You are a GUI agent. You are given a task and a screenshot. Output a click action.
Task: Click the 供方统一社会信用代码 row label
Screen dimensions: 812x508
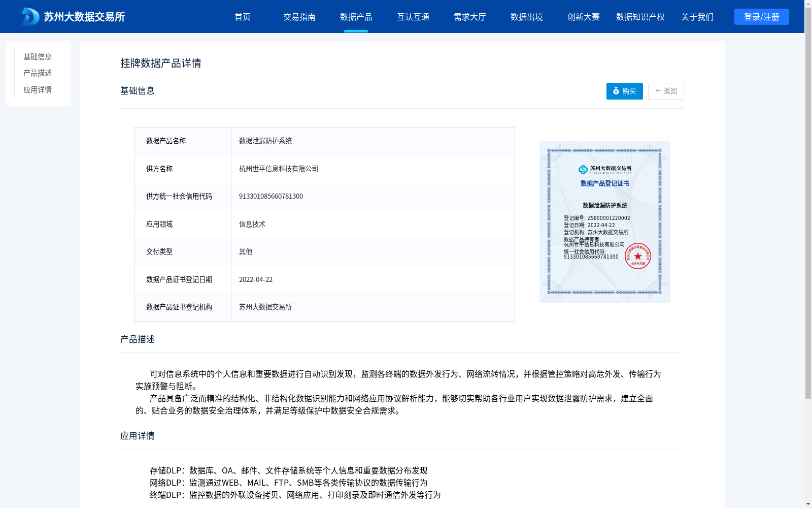179,196
